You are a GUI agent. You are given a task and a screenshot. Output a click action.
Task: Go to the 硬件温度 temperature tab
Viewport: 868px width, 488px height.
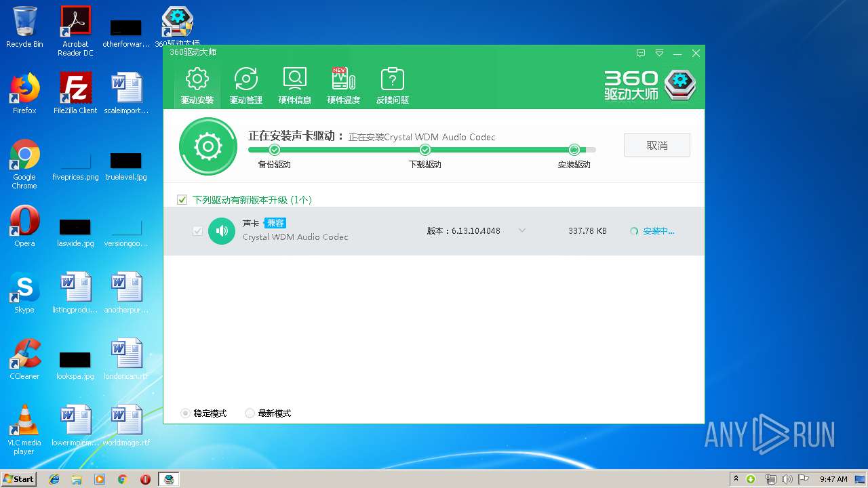coord(343,86)
